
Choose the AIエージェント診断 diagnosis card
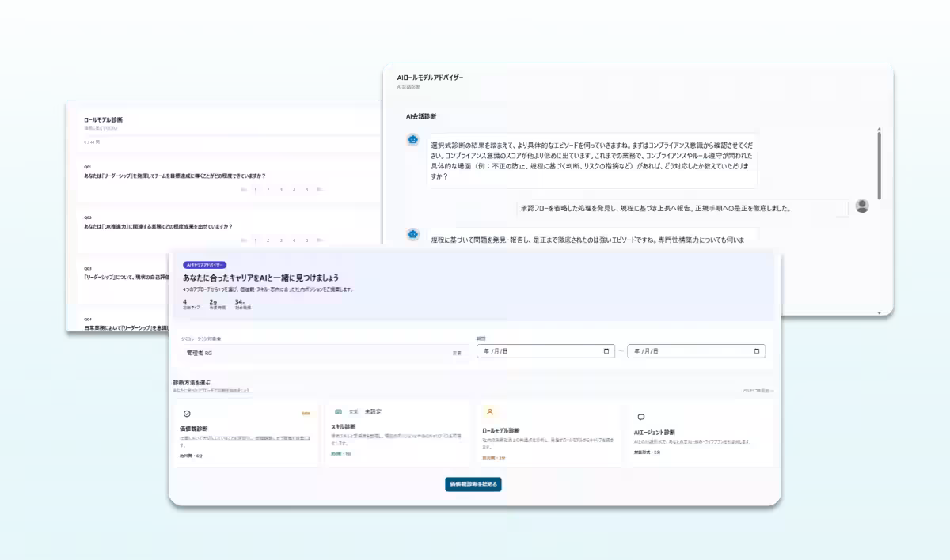701,433
